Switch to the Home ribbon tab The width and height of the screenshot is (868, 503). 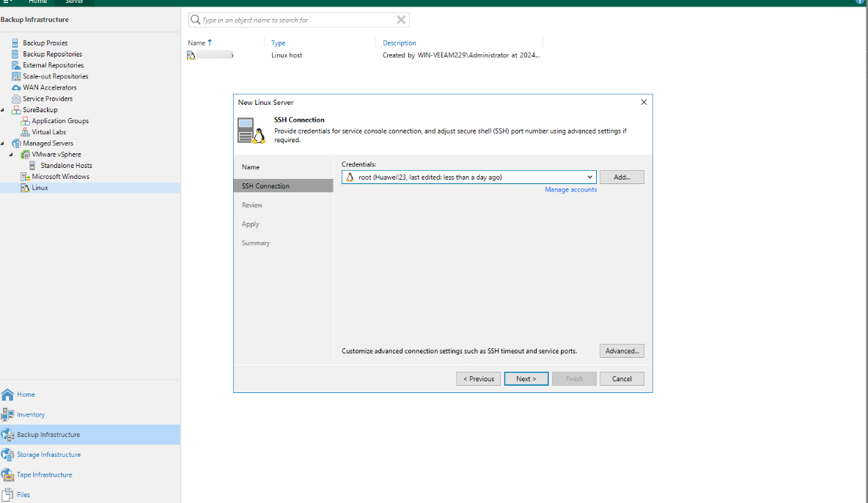coord(37,2)
